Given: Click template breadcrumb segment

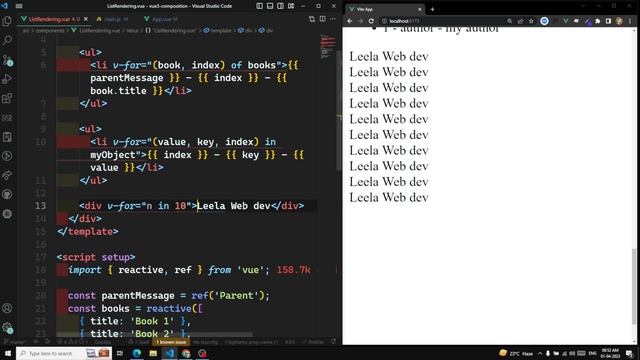Looking at the screenshot, I should [x=217, y=31].
